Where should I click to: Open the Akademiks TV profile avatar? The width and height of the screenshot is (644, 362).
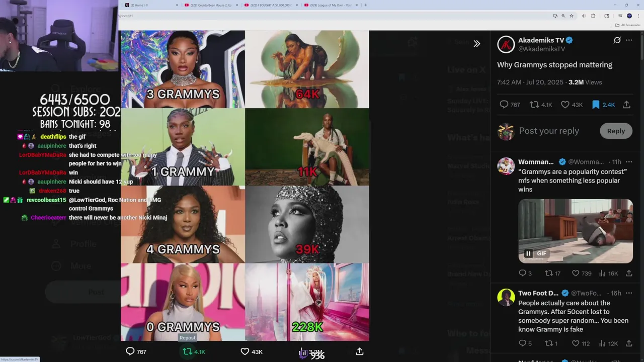[506, 44]
